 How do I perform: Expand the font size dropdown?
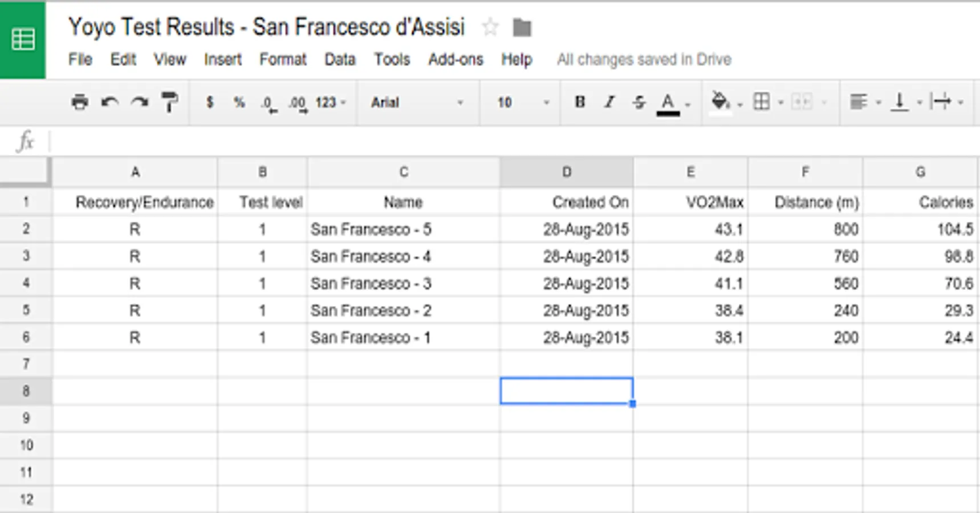pos(522,103)
